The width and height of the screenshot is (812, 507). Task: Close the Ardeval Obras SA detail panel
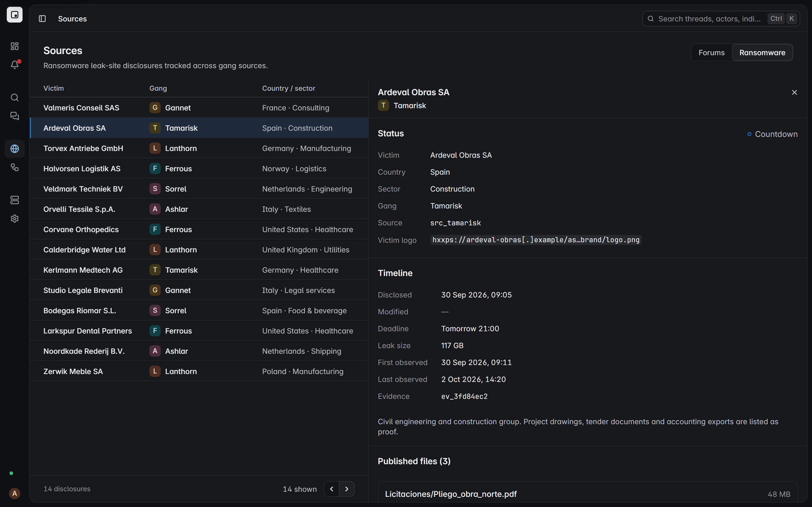(794, 93)
